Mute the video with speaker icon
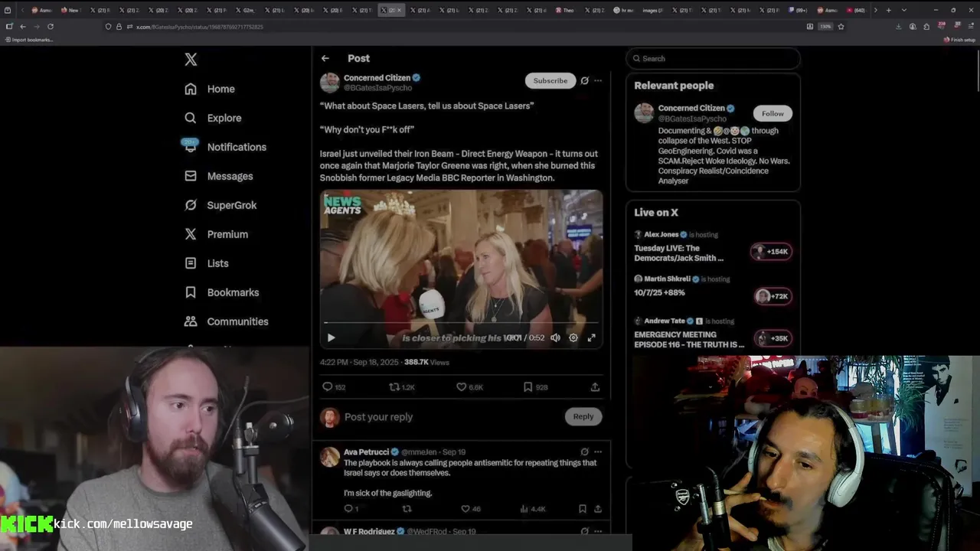The image size is (980, 551). (x=555, y=337)
